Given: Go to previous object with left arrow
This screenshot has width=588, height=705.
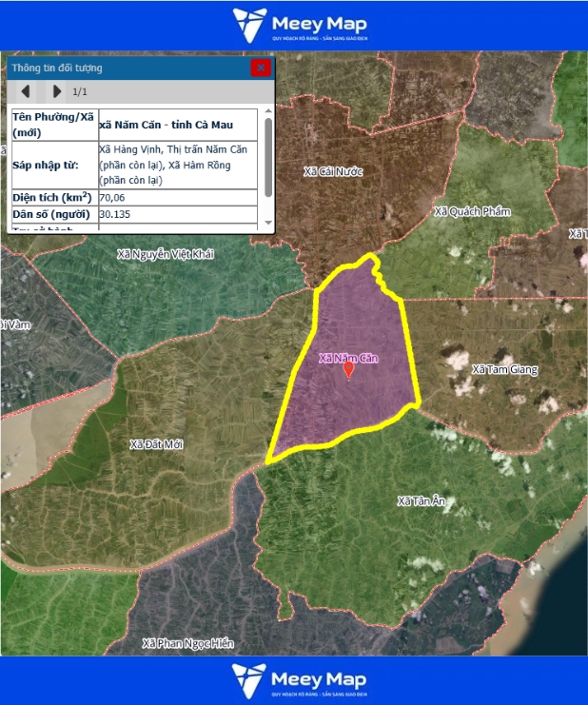Looking at the screenshot, I should (x=26, y=91).
